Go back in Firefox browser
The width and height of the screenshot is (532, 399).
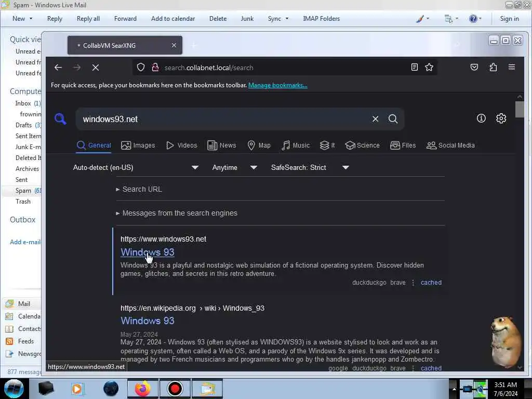58,68
